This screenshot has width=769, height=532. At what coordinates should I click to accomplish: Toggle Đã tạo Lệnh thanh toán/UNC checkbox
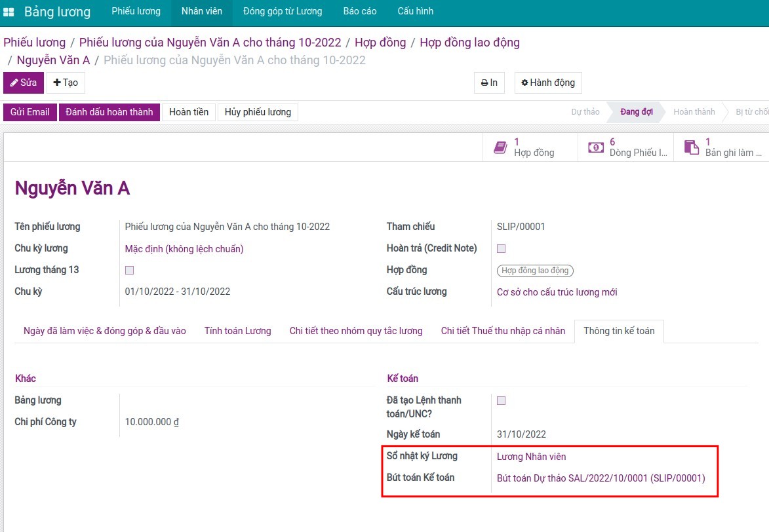[x=502, y=400]
